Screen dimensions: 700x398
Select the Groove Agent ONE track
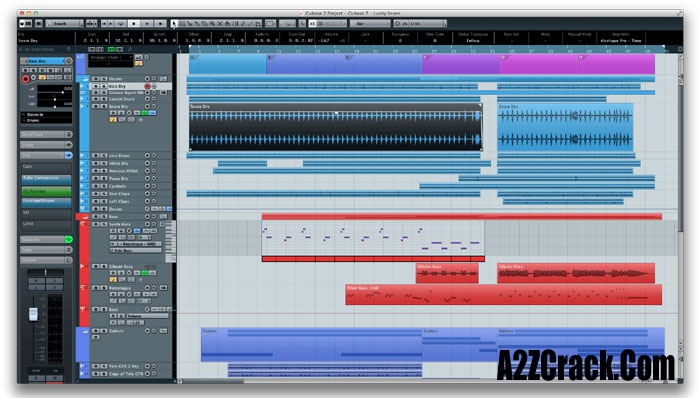[x=126, y=93]
